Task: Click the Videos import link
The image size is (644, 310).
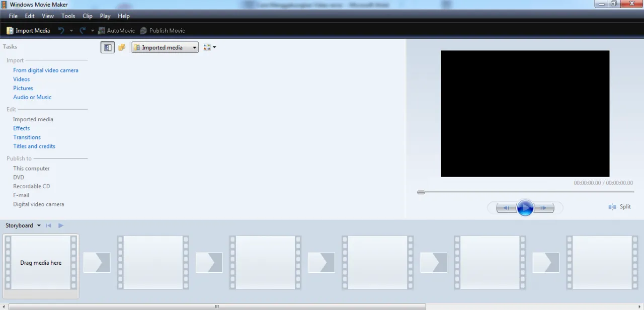Action: coord(22,80)
